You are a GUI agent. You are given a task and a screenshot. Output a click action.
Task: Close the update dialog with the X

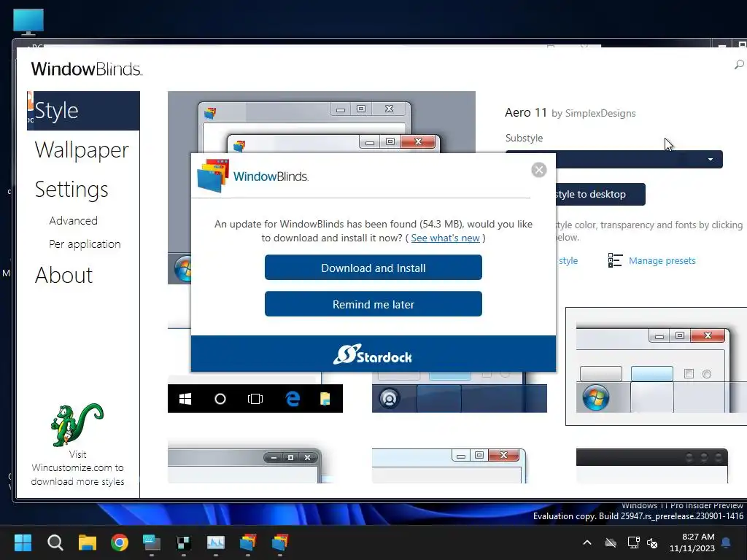pyautogui.click(x=539, y=170)
